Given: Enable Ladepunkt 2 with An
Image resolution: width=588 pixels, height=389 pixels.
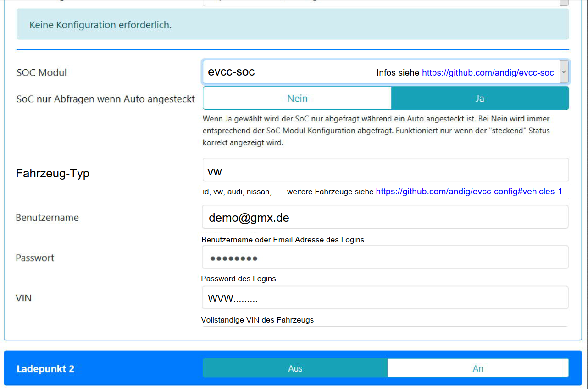Looking at the screenshot, I should tap(477, 368).
